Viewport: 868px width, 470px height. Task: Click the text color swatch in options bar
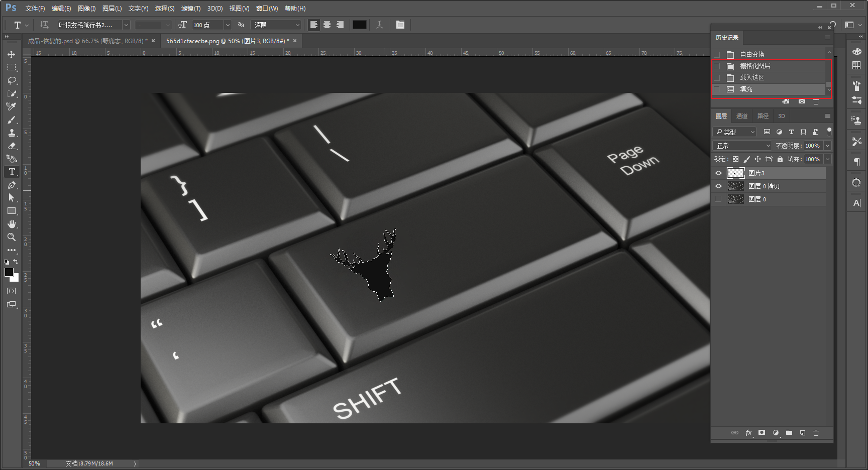pos(360,25)
